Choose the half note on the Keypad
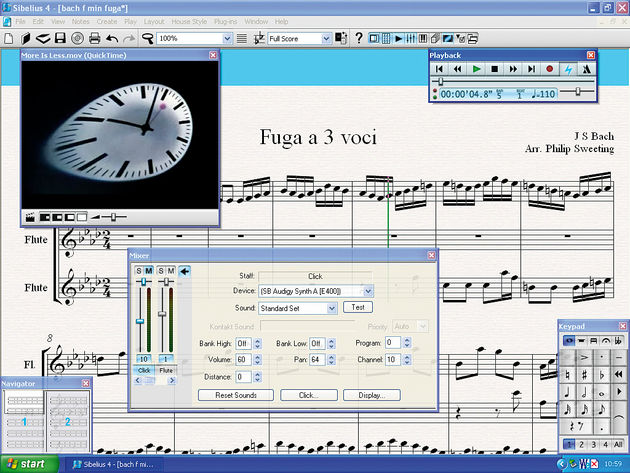Viewport: 630px width, 473px height. (x=584, y=392)
